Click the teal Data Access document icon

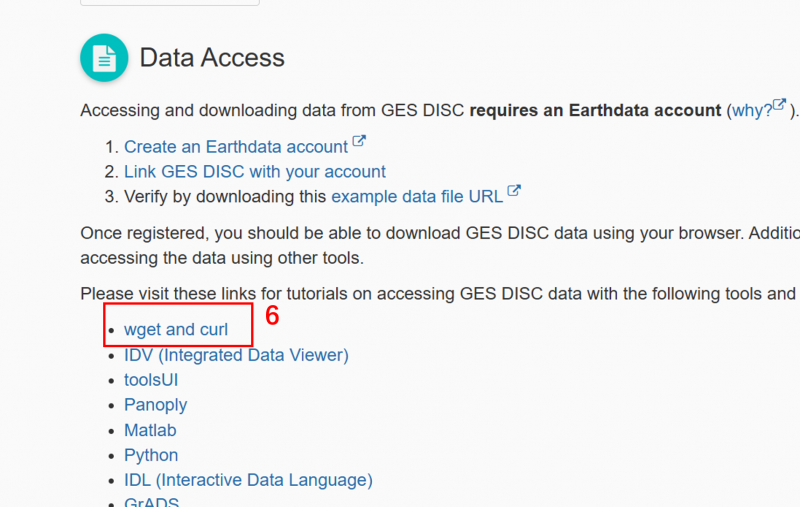(104, 58)
